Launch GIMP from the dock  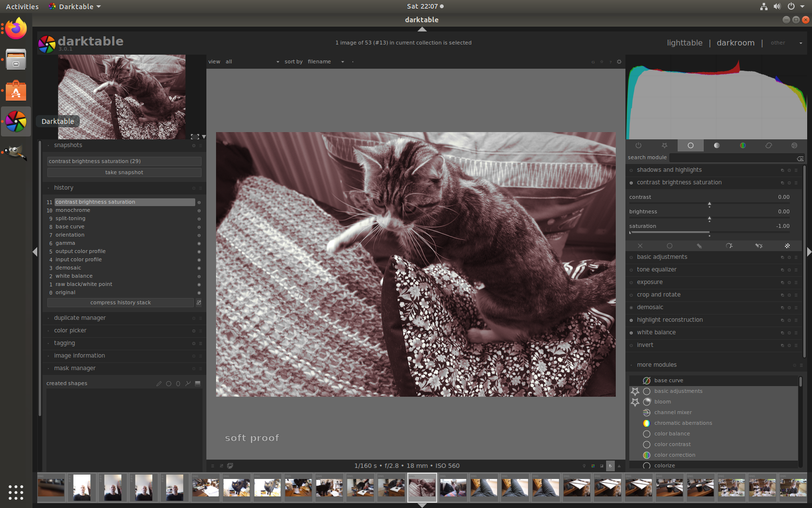[x=16, y=152]
